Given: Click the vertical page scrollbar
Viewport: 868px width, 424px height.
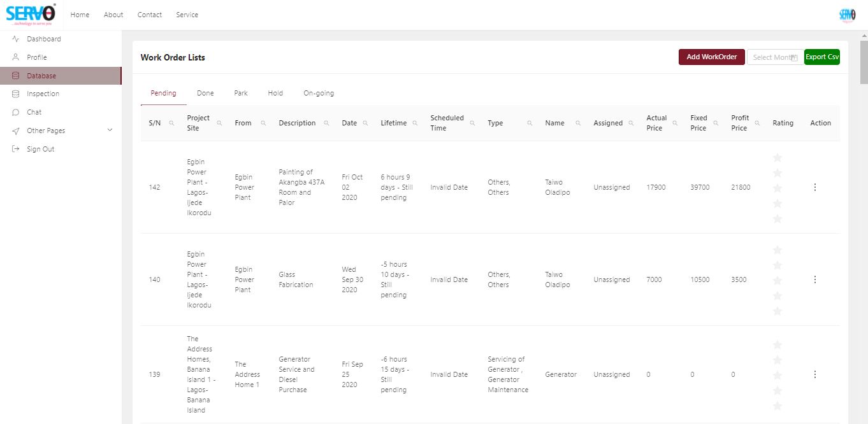Looking at the screenshot, I should point(864,64).
